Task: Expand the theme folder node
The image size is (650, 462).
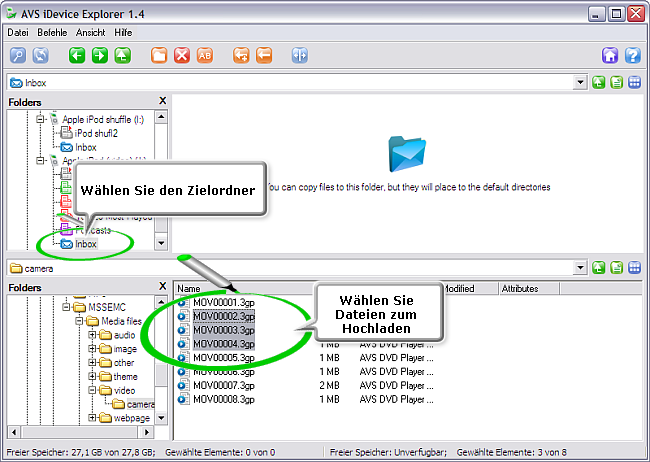Action: point(92,377)
